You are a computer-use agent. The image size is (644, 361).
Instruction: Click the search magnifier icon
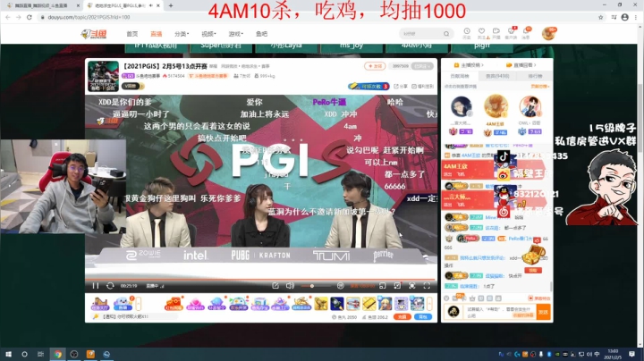click(446, 34)
